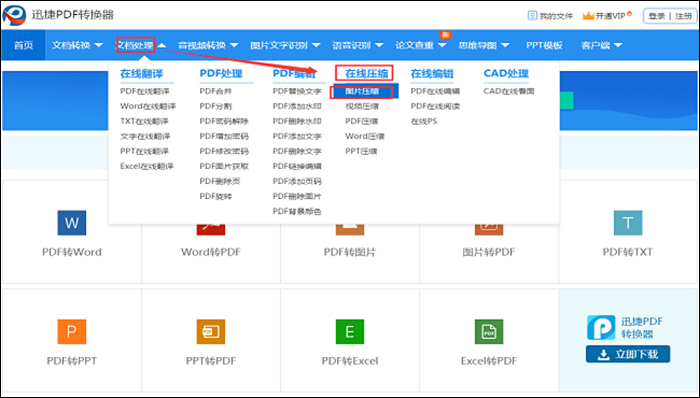Select PPT压缩 menu entry

coord(361,151)
